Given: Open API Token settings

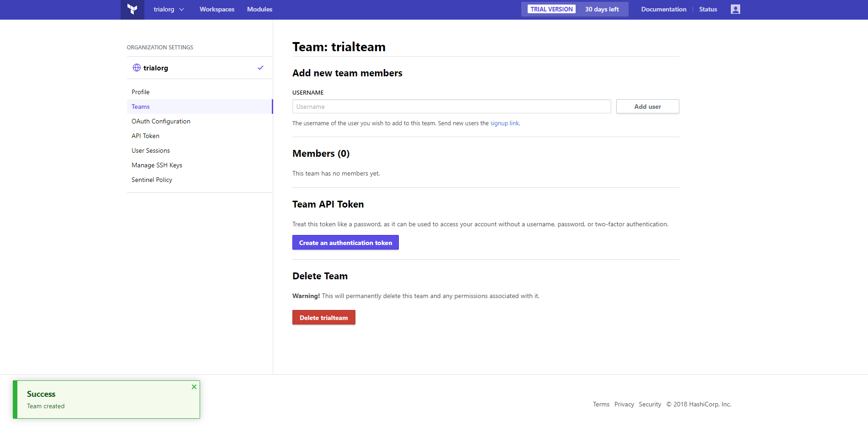Looking at the screenshot, I should (x=200, y=136).
